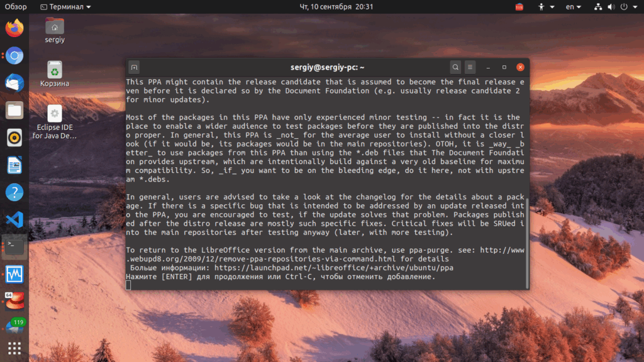Maximize the terminal window
This screenshot has height=362, width=644.
[504, 67]
